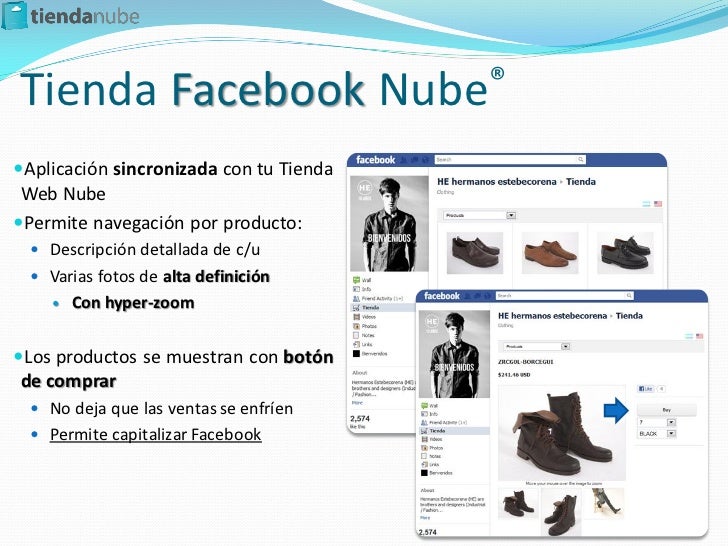The image size is (728, 546).
Task: Click More under About in the shoe-grid window
Action: tap(357, 403)
